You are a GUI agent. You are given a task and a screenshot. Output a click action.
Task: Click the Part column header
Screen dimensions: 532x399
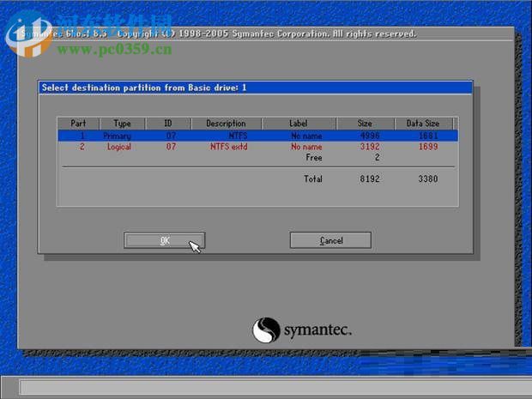point(78,124)
